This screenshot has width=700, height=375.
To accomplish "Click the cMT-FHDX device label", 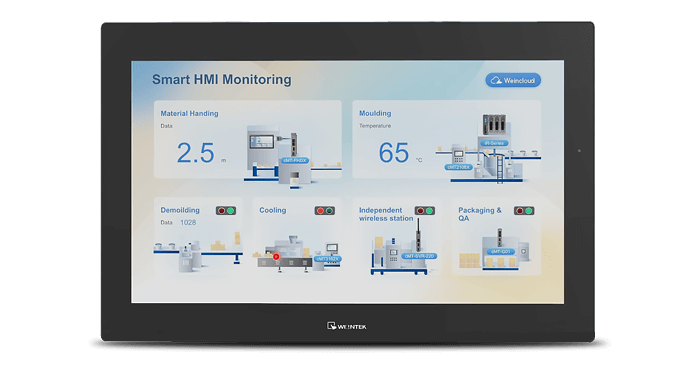I will (295, 160).
